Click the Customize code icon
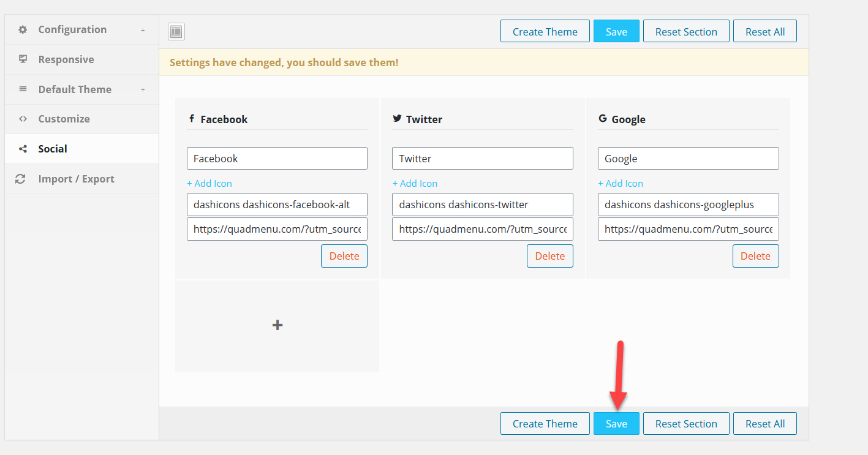This screenshot has height=455, width=868. (23, 119)
